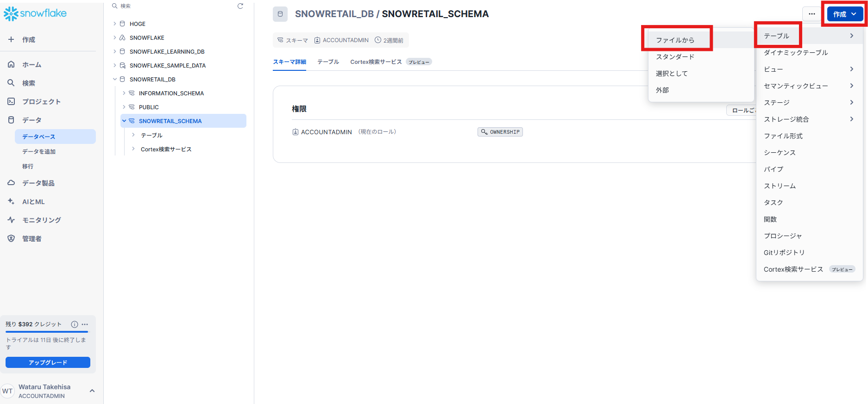Image resolution: width=868 pixels, height=404 pixels.
Task: Select タスク from create menu
Action: coord(809,202)
